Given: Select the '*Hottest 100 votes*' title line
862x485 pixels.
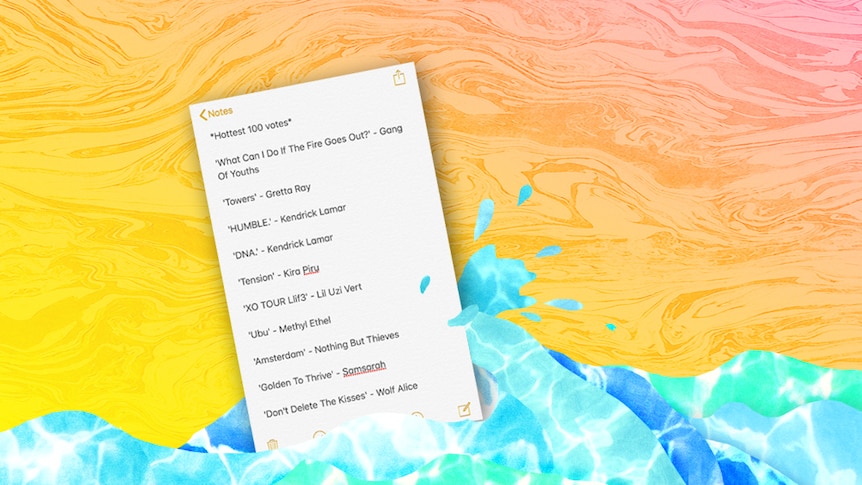Looking at the screenshot, I should (251, 129).
